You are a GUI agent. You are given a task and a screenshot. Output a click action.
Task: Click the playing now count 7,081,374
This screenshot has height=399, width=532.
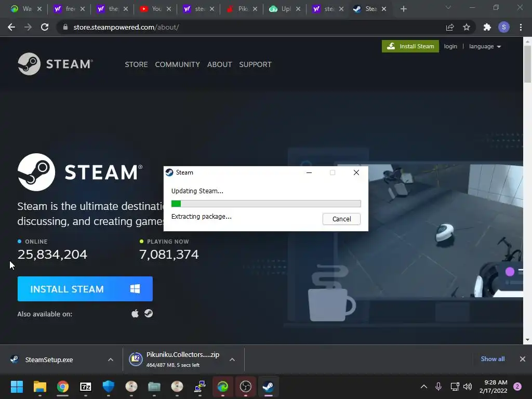[169, 255]
